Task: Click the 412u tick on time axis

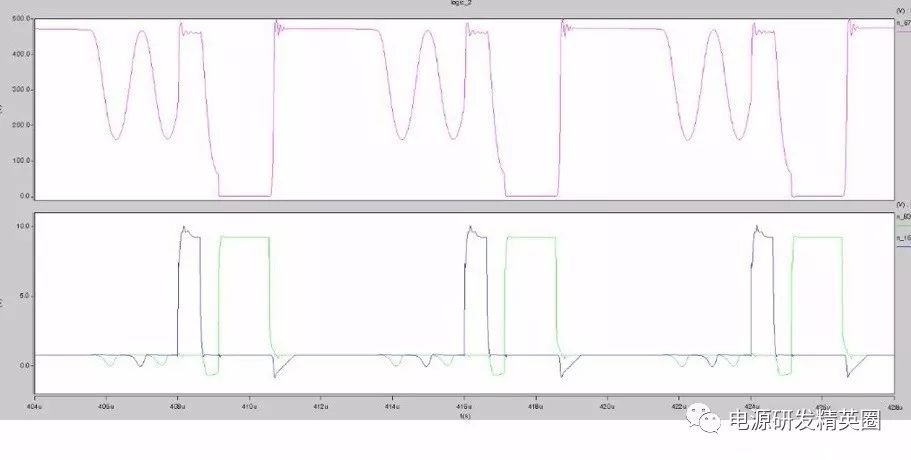Action: pos(321,408)
